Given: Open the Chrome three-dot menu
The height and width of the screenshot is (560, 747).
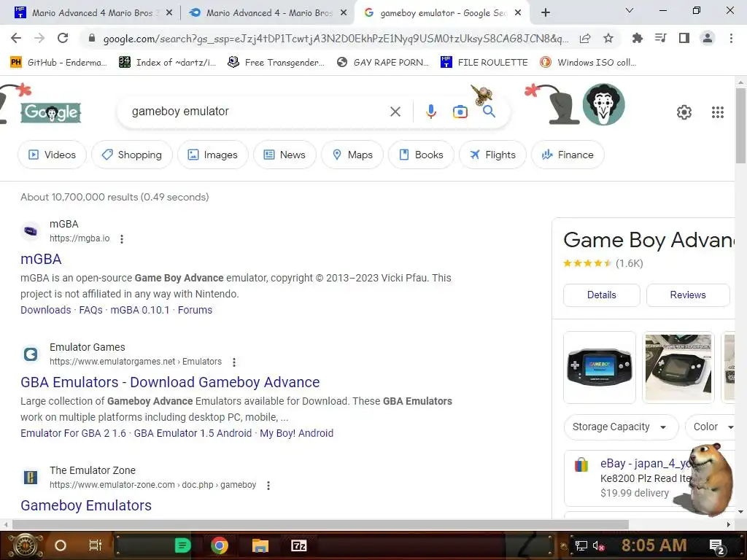Looking at the screenshot, I should click(731, 38).
